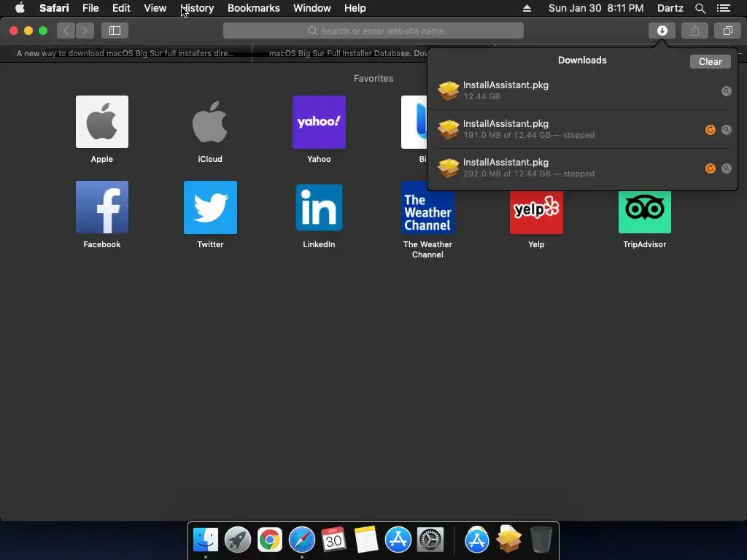This screenshot has width=747, height=560.
Task: Click the Share toolbar icon
Action: pos(694,31)
